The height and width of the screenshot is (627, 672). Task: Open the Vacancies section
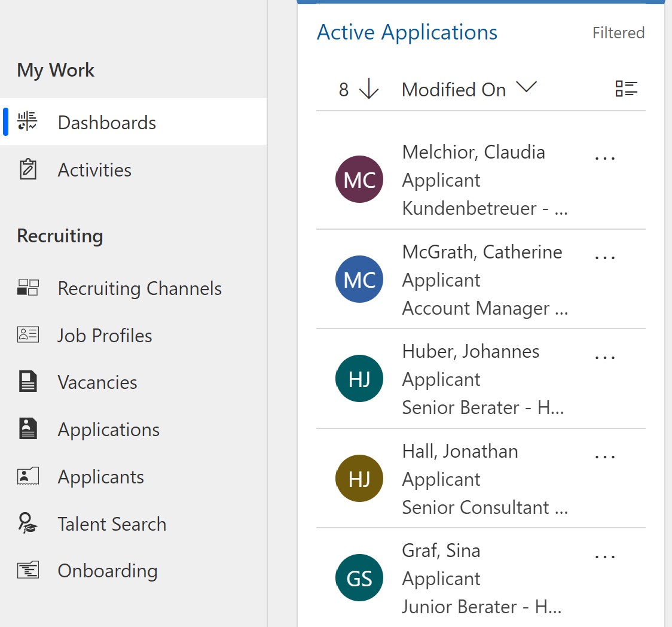97,382
